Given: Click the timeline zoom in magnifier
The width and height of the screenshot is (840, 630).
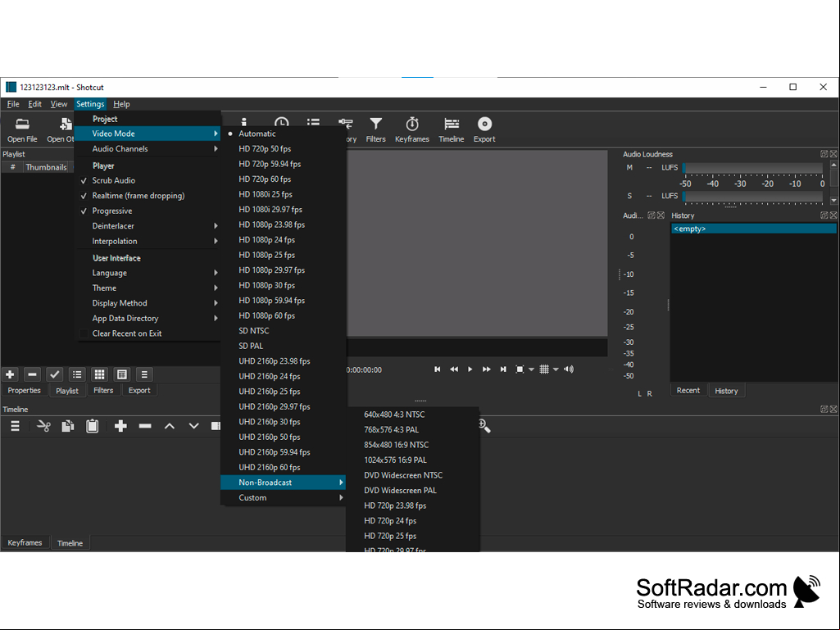Looking at the screenshot, I should [x=484, y=427].
